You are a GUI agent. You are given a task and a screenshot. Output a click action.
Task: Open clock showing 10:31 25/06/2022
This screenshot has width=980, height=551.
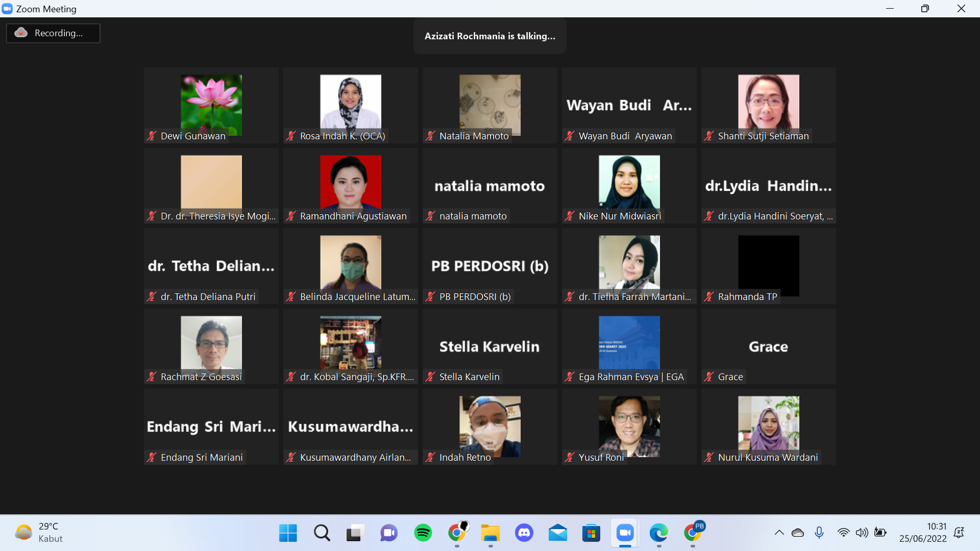coord(923,533)
